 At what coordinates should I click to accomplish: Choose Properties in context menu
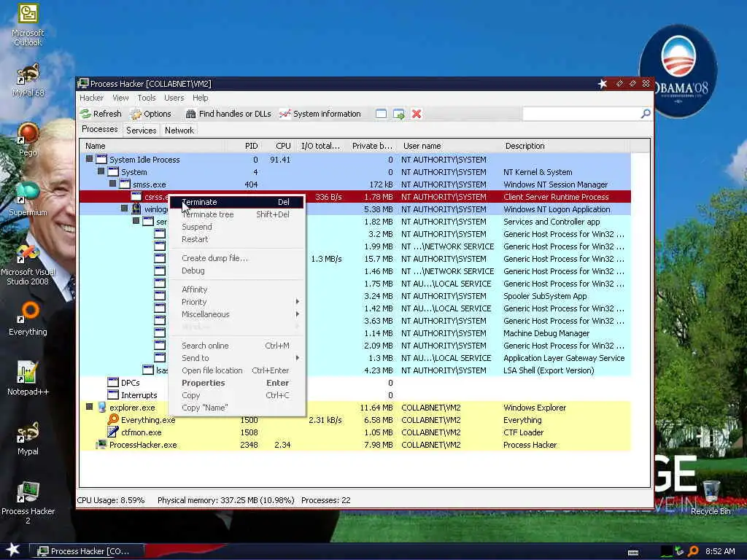237,383
